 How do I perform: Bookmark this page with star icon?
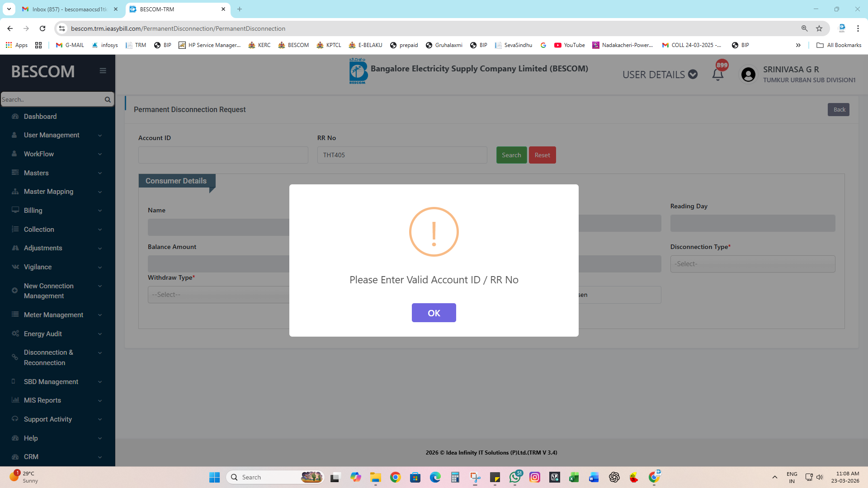tap(819, 28)
